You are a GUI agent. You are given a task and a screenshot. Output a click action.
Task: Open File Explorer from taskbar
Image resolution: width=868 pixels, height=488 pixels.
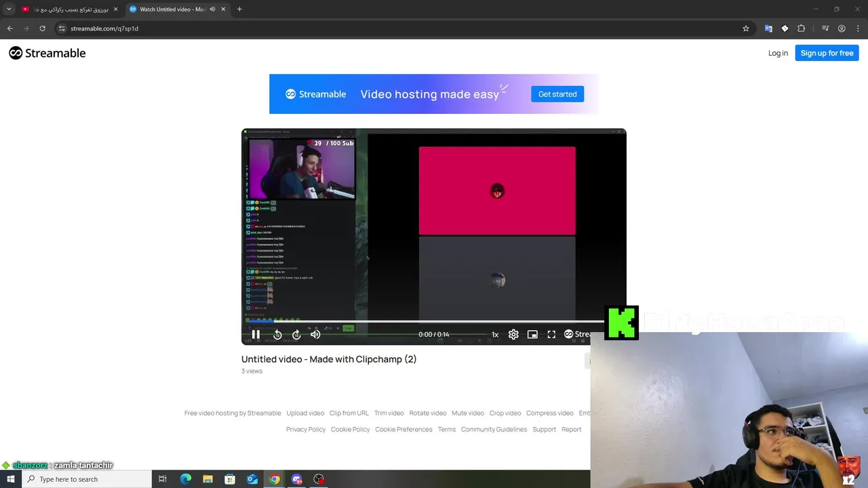pos(208,479)
